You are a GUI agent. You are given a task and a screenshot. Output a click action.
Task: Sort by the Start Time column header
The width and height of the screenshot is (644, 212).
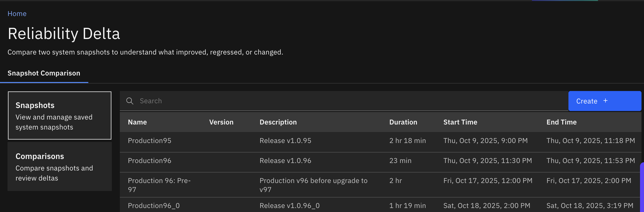(460, 122)
